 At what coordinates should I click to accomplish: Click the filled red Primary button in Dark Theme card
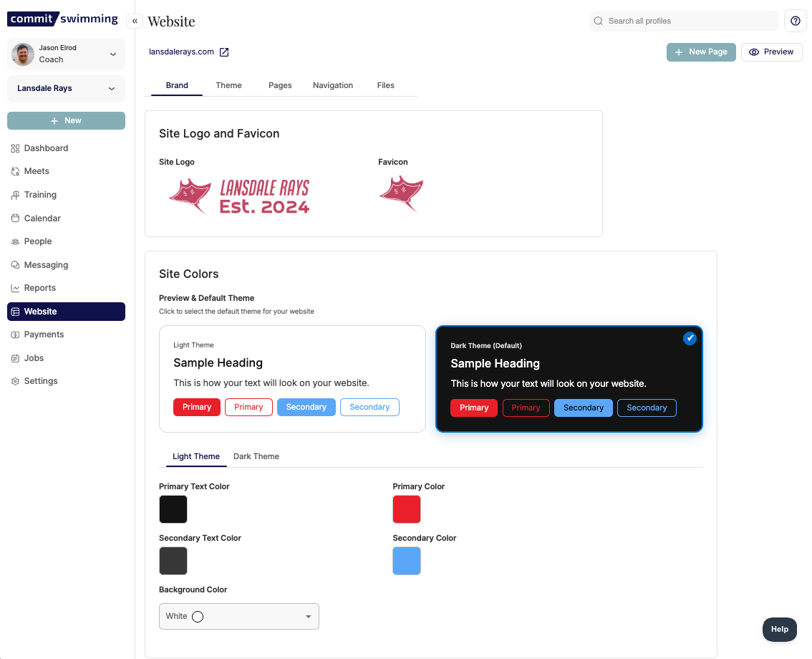click(474, 408)
